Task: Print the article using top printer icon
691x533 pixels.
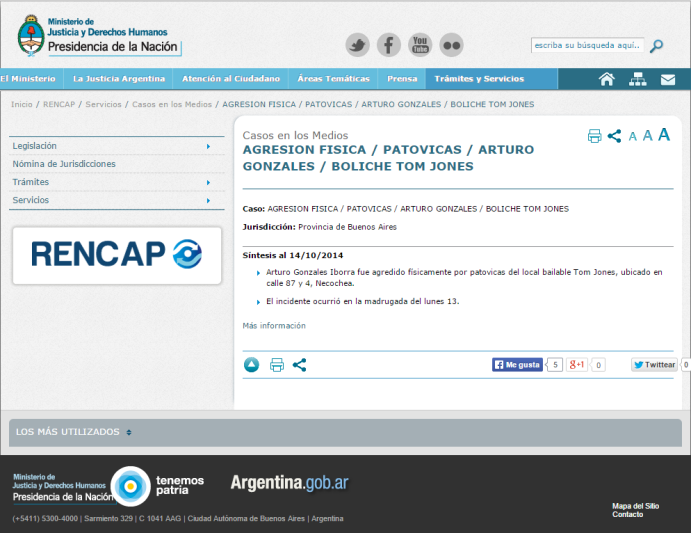Action: 594,136
